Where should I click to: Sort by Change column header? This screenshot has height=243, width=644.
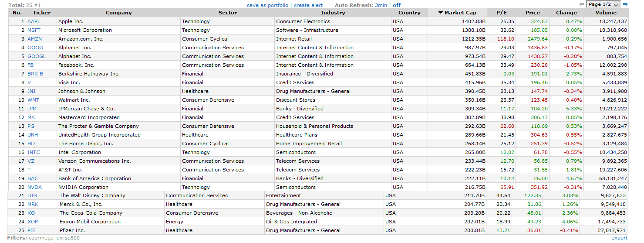(x=566, y=13)
